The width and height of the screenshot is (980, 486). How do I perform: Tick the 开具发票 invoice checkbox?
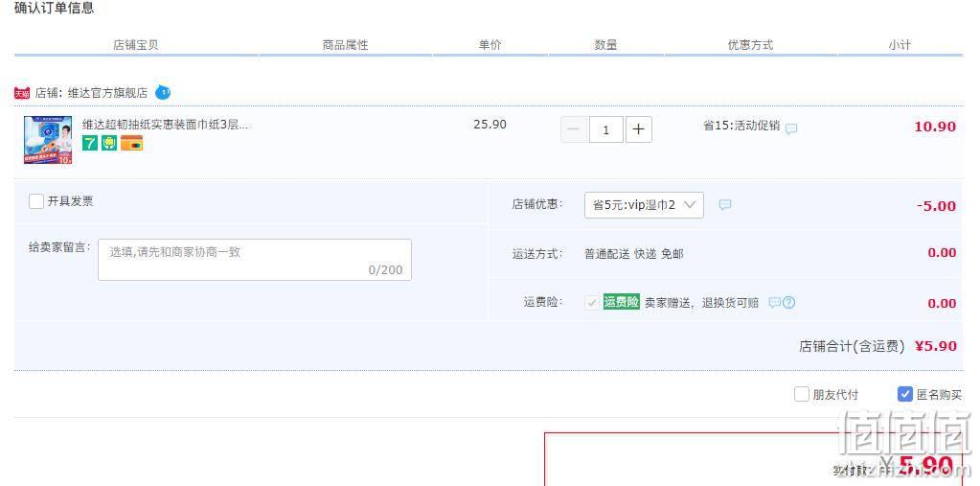36,201
